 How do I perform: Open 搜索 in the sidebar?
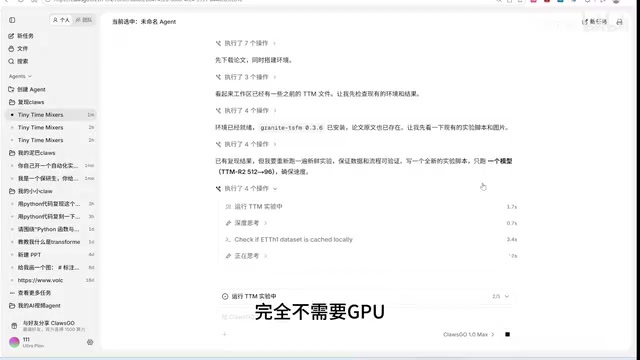(18, 61)
